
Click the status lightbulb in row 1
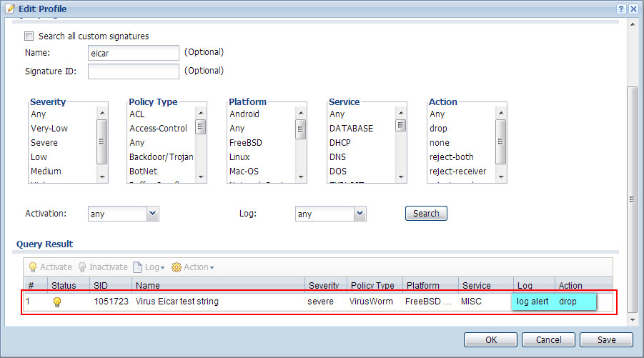tap(57, 302)
